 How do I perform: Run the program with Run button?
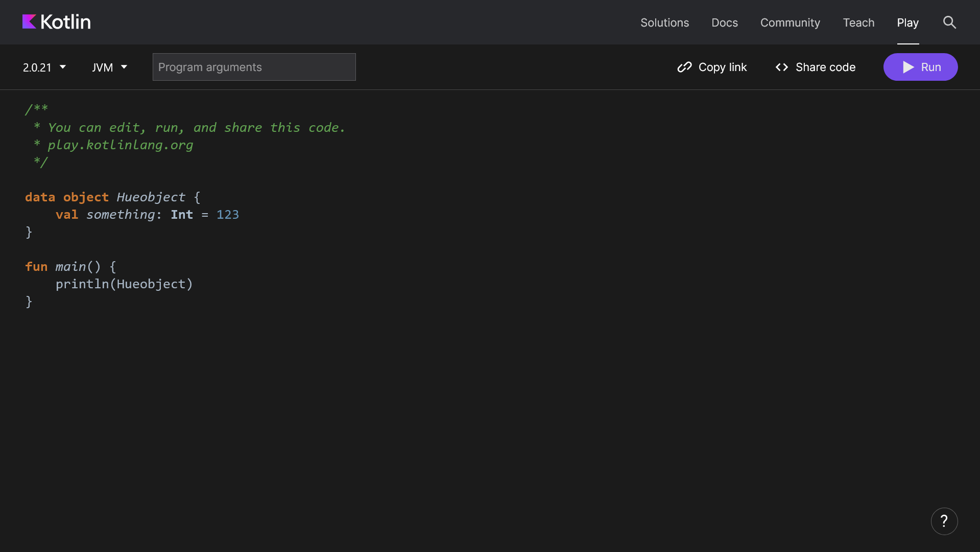920,67
